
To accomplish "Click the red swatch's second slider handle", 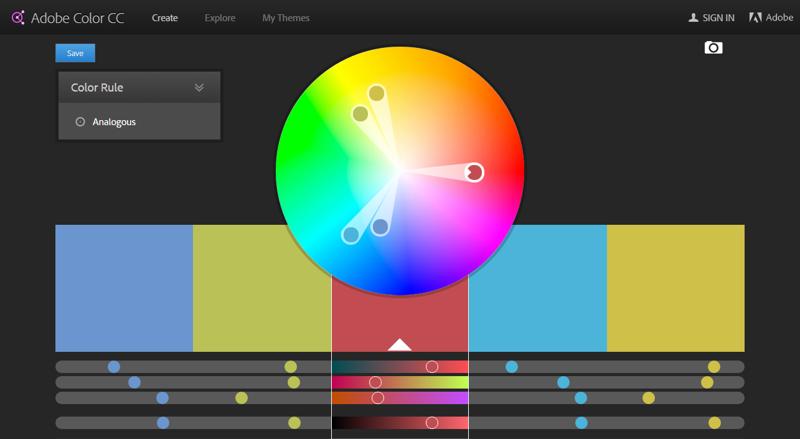I will pos(375,382).
